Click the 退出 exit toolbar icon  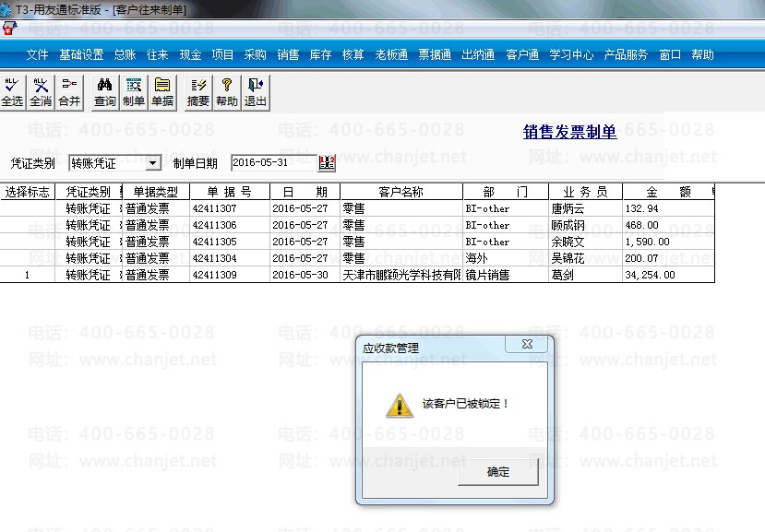[x=256, y=92]
